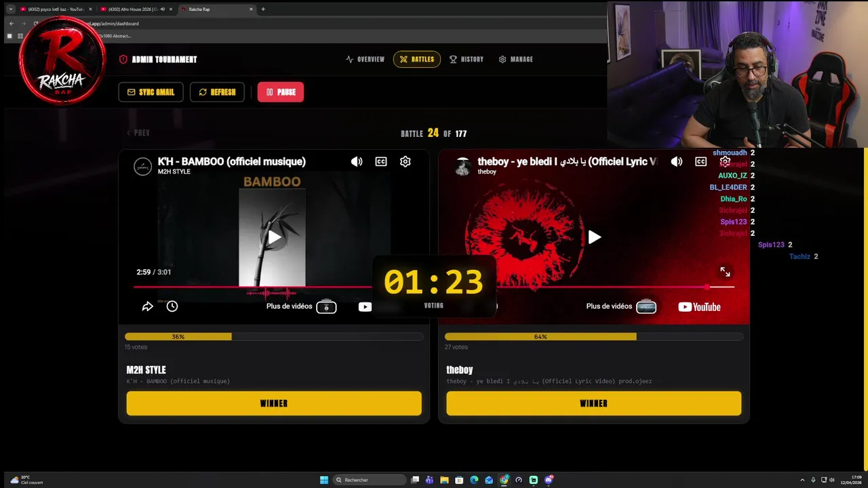Viewport: 868px width, 488px height.
Task: Click the SYNC GMAIL button
Action: 151,92
